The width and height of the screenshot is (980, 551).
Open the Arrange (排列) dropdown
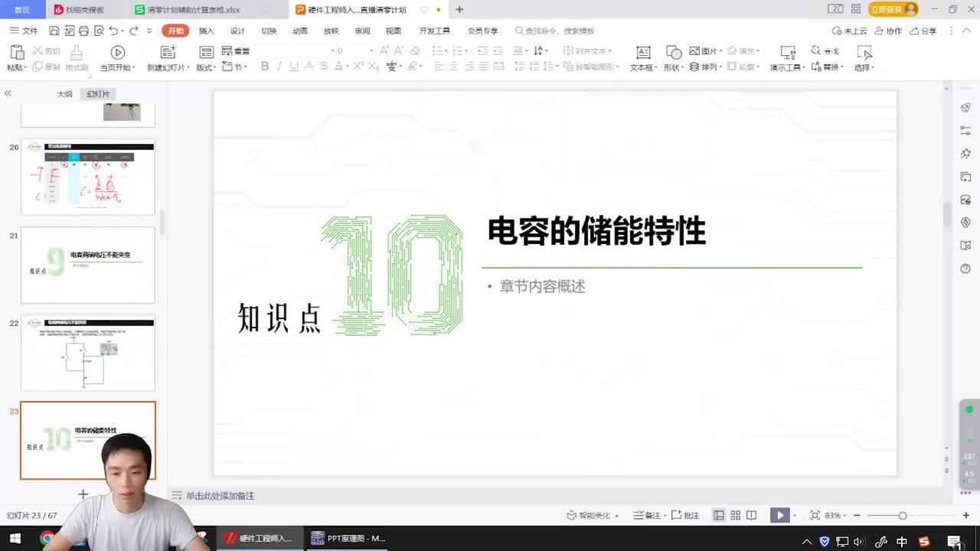tap(706, 67)
